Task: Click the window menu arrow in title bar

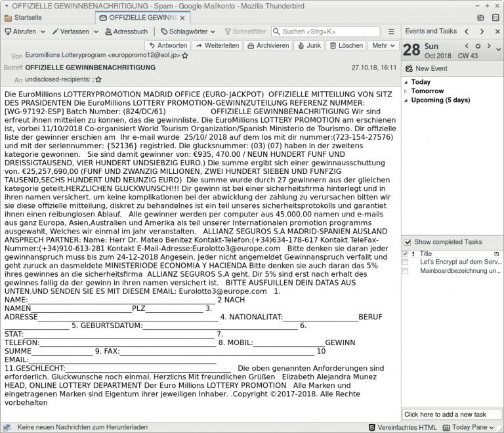Action: (6, 6)
